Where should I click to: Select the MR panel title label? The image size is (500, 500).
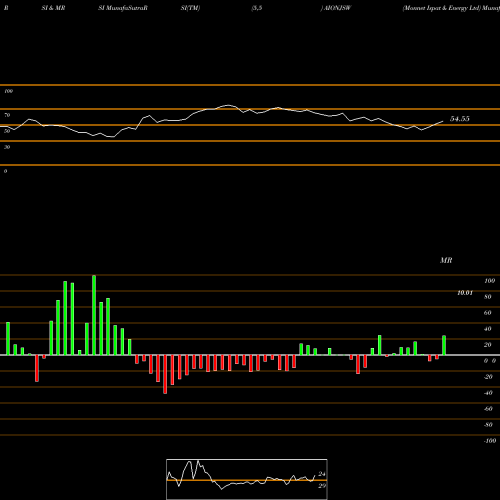(446, 260)
